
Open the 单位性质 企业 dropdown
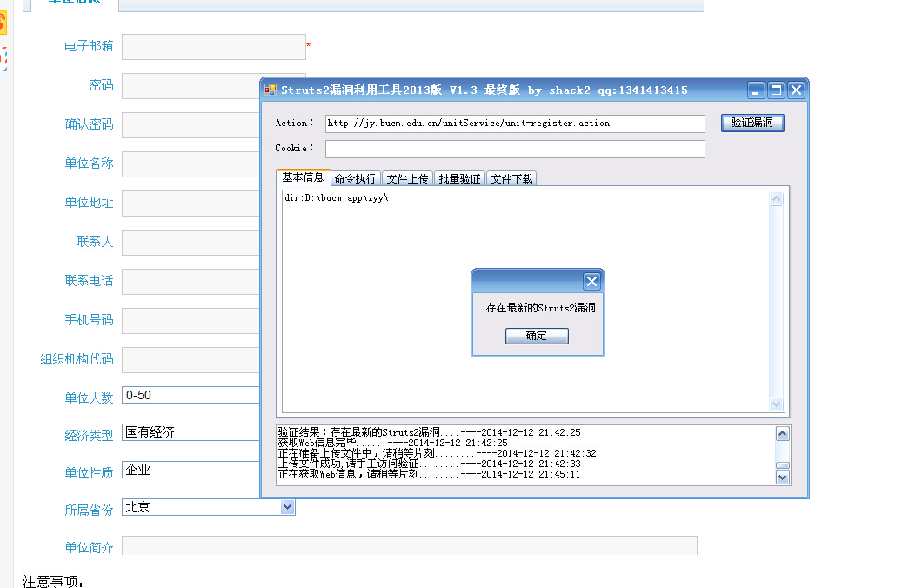click(190, 470)
